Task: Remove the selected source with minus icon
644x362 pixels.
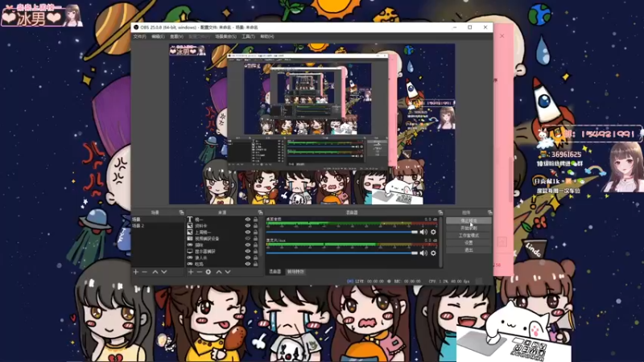Action: click(x=199, y=272)
